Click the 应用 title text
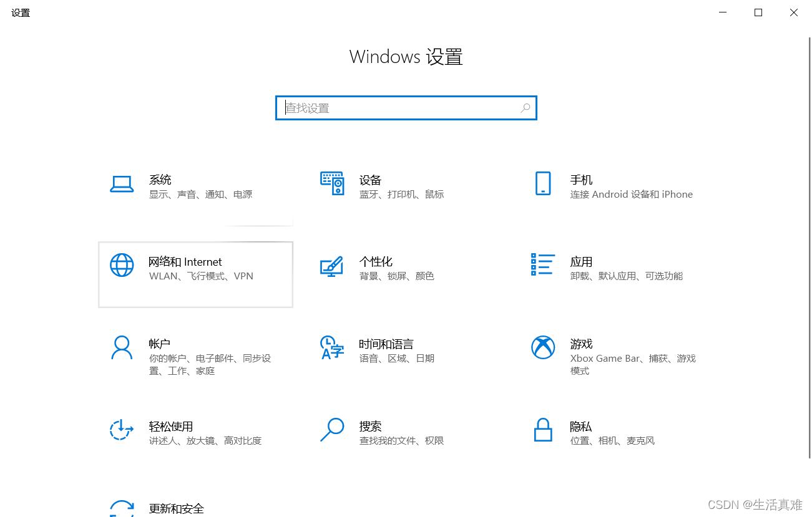 pos(581,261)
